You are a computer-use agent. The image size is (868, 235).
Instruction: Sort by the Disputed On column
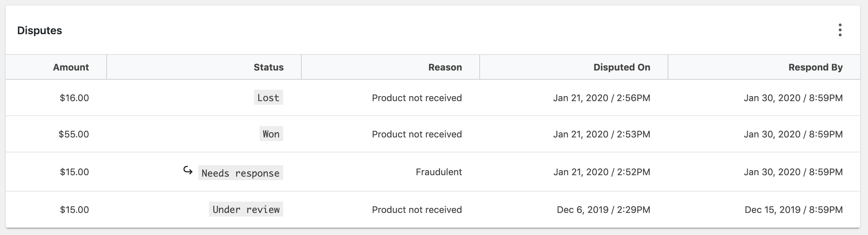click(x=621, y=67)
